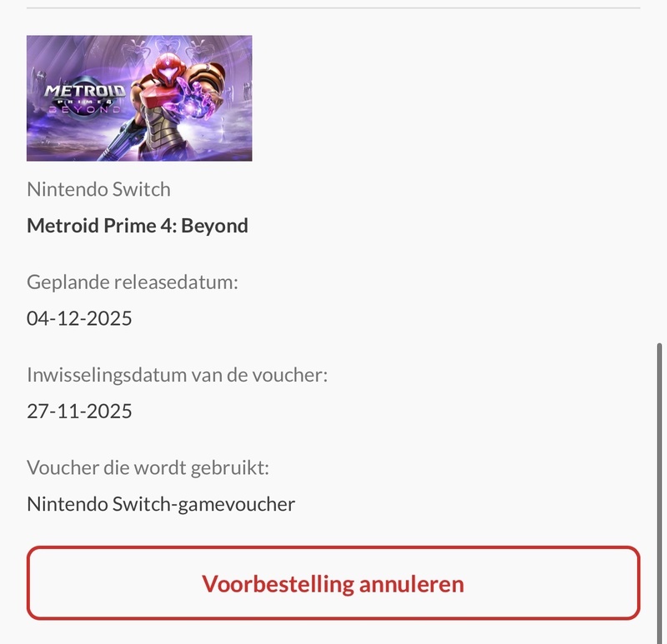Viewport: 667px width, 644px height.
Task: Select the 04-12-2025 release date
Action: pos(79,318)
